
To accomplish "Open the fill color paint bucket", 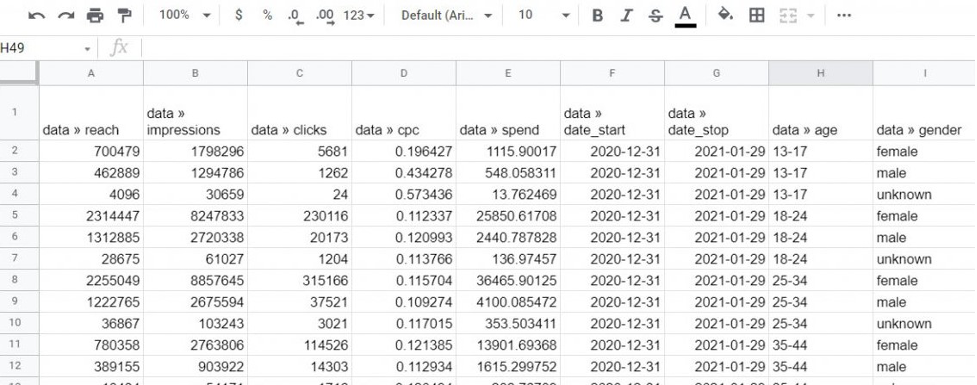I will click(725, 15).
